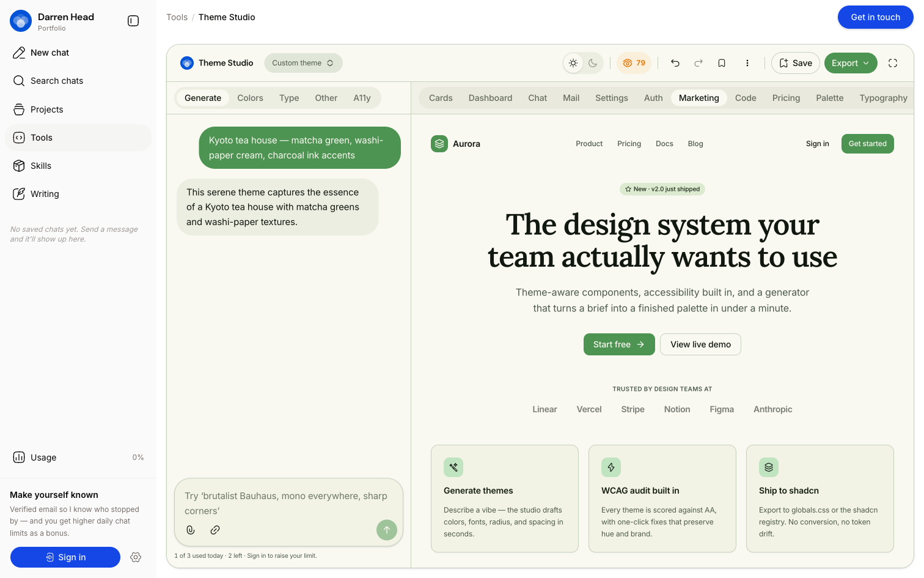Open the Usage stats item

[78, 458]
